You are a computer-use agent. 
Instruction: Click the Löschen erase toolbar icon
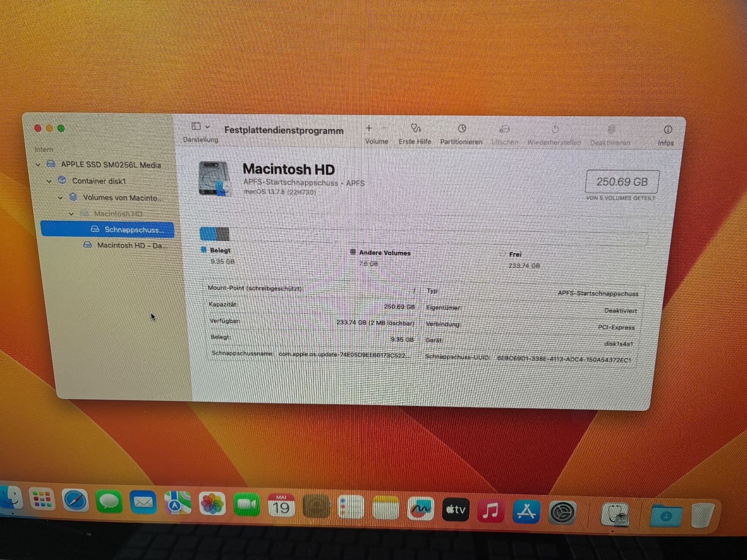click(505, 130)
